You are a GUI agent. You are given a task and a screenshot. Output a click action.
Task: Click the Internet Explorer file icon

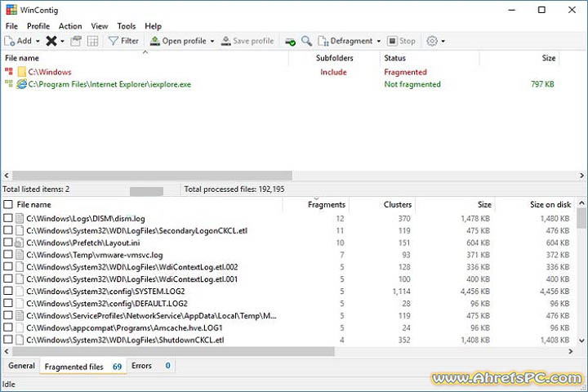[x=22, y=84]
